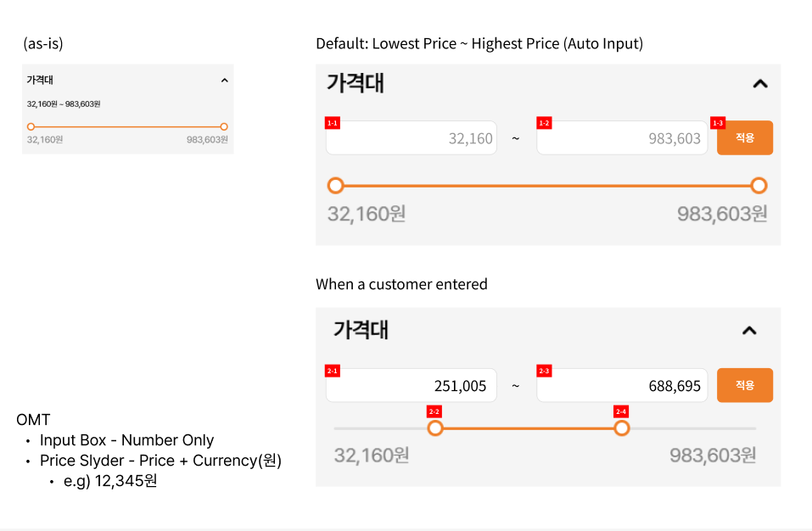Collapse the customer-entered 가격대 section chevron

click(x=749, y=331)
